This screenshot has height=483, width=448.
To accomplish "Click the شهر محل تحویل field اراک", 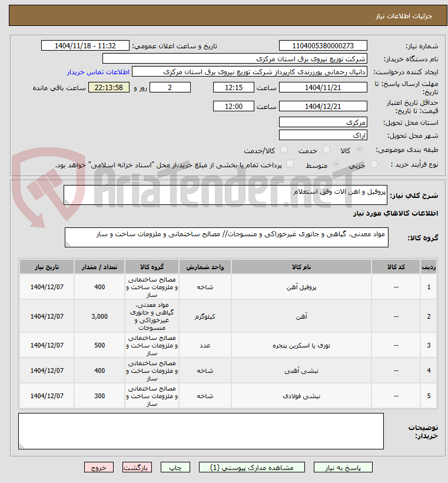I will [x=323, y=135].
